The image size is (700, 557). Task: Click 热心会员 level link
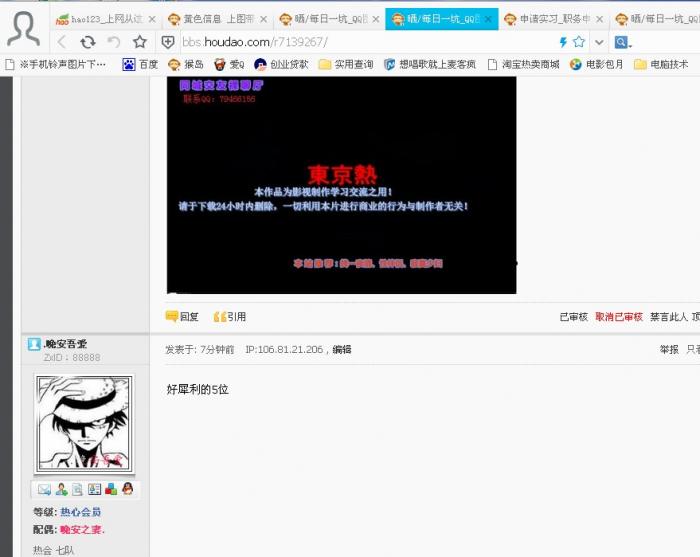point(80,512)
